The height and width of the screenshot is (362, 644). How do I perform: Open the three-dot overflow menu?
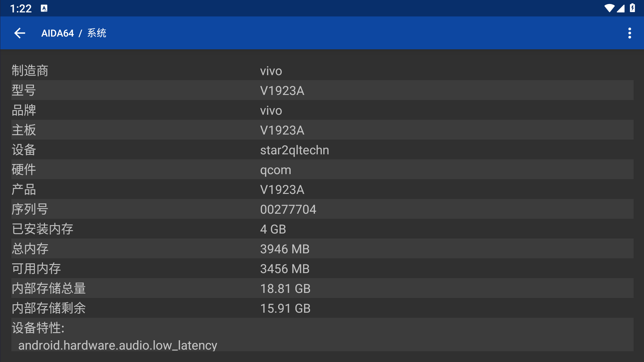point(630,33)
